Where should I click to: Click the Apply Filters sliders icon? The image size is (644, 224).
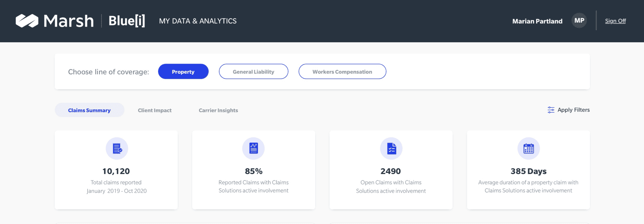coord(551,110)
